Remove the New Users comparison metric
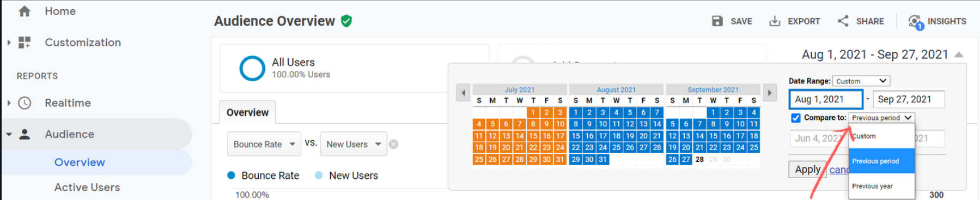This screenshot has width=980, height=200. [x=393, y=144]
